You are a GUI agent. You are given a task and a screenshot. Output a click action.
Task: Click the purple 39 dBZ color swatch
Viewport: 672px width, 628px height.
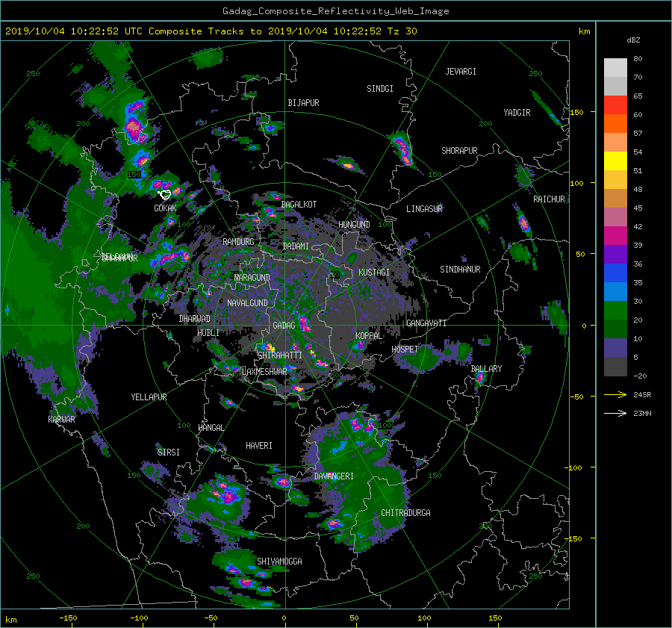[615, 254]
